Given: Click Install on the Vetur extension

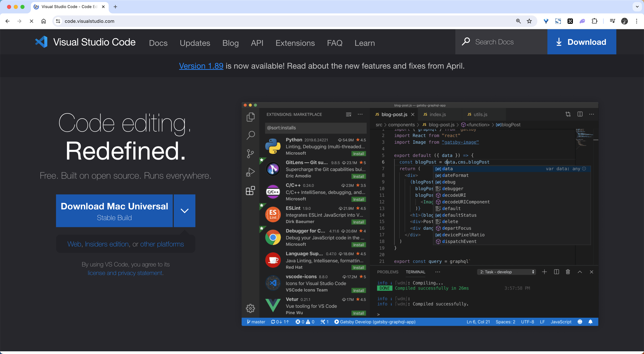Looking at the screenshot, I should [359, 313].
